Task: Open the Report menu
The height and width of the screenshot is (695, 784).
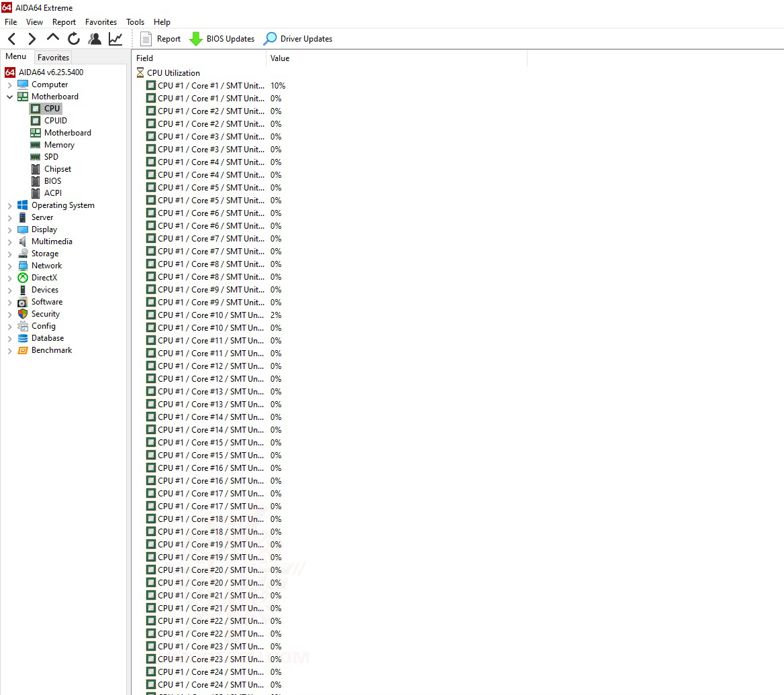Action: coord(64,22)
